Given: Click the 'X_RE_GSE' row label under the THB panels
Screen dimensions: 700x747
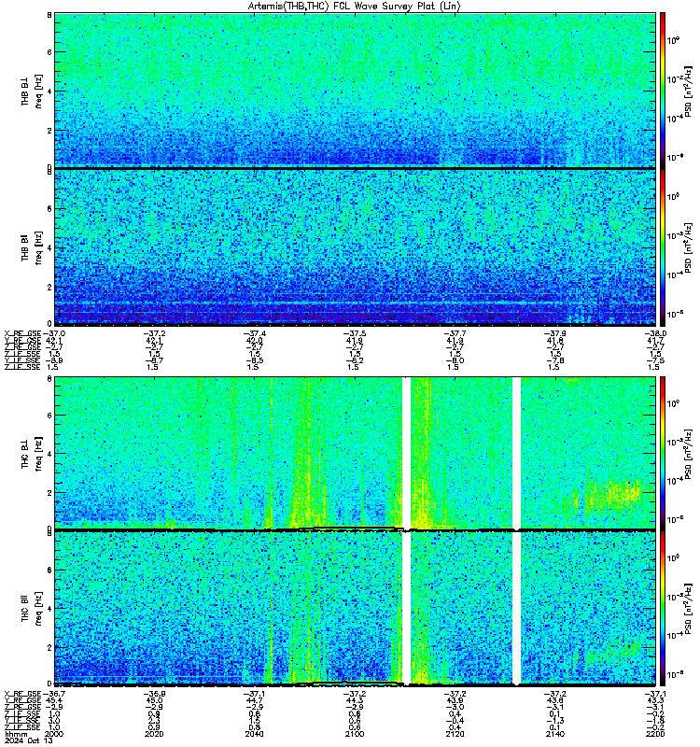Looking at the screenshot, I should pyautogui.click(x=22, y=333).
